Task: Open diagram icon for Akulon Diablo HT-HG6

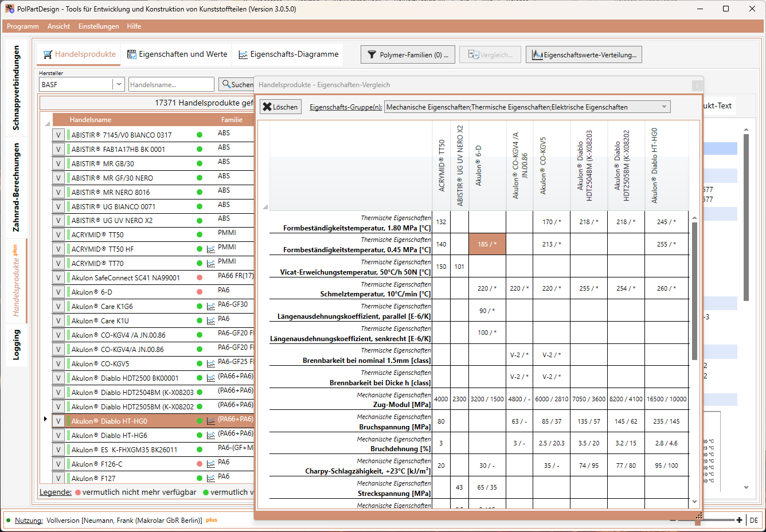Action: pos(211,436)
